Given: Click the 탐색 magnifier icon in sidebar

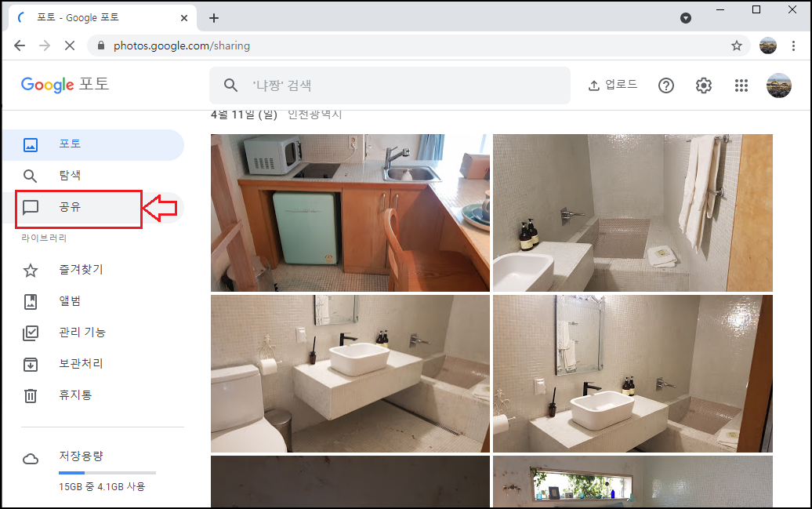Looking at the screenshot, I should point(31,176).
